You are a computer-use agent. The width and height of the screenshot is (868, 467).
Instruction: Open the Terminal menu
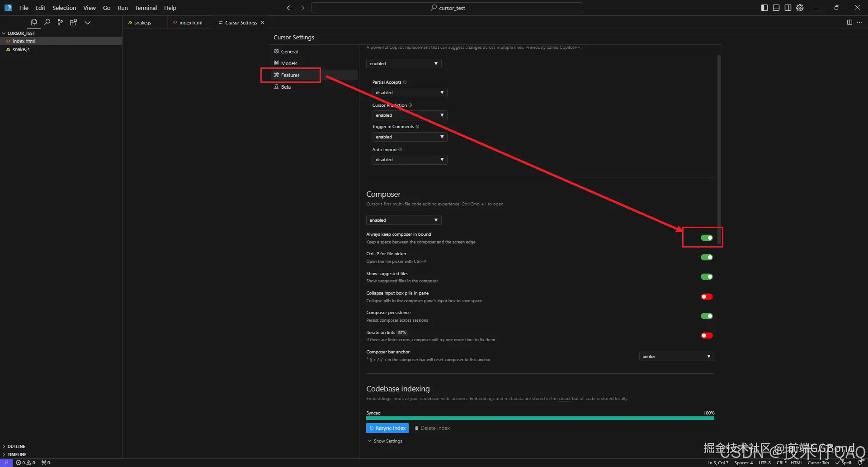click(146, 8)
